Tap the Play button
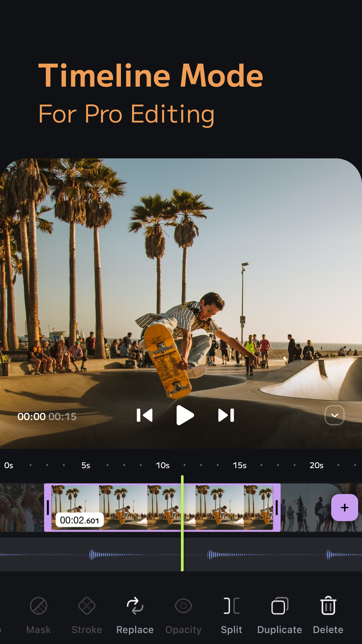 (185, 415)
